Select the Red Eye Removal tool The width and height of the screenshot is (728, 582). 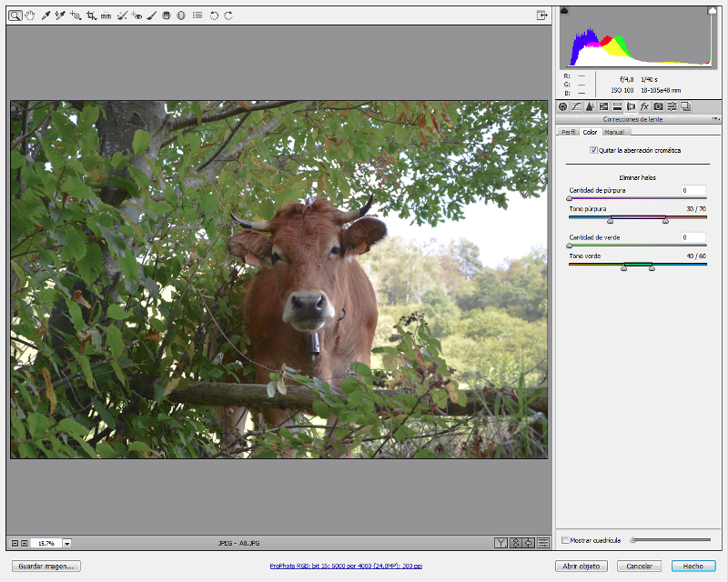[136, 15]
